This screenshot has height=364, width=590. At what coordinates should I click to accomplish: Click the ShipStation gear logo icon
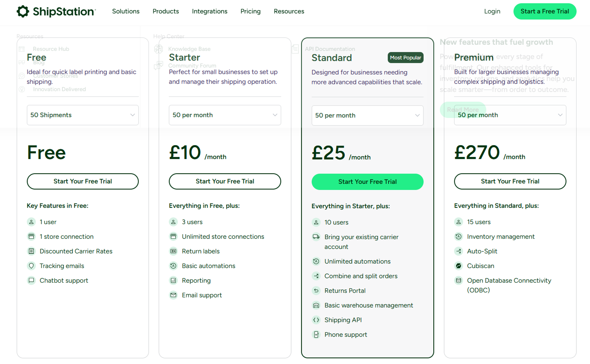point(22,11)
